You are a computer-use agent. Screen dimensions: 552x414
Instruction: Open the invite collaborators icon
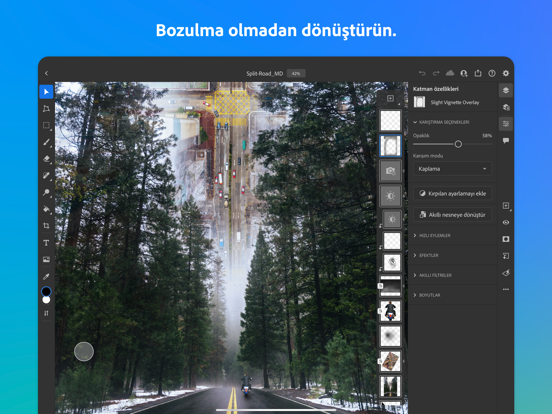(464, 73)
